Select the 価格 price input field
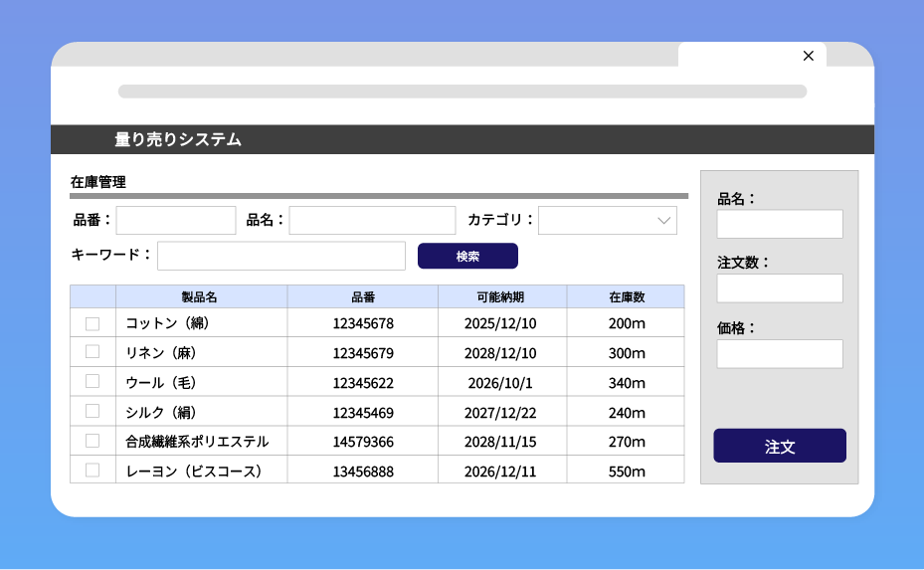This screenshot has width=924, height=570. pos(780,354)
